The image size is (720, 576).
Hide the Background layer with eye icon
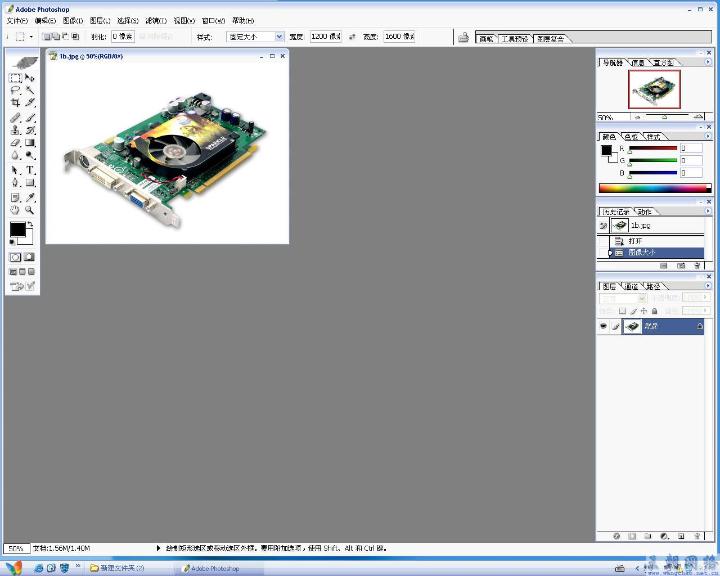coord(603,326)
